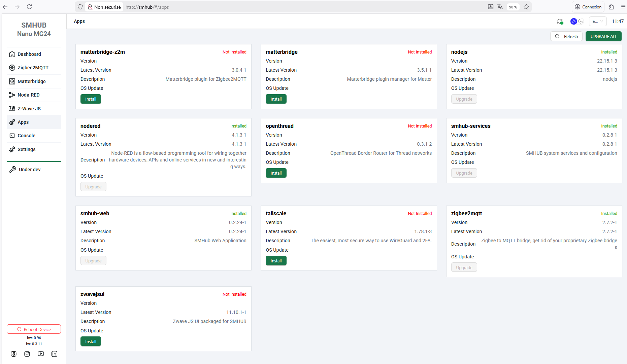Go to Zigbee2MQTT in the sidebar
The width and height of the screenshot is (627, 364).
click(34, 68)
